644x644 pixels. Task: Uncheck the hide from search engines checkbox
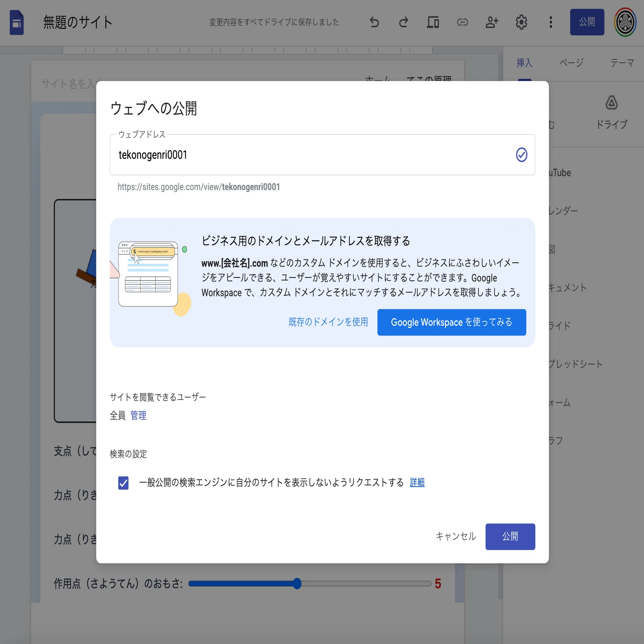pyautogui.click(x=123, y=483)
